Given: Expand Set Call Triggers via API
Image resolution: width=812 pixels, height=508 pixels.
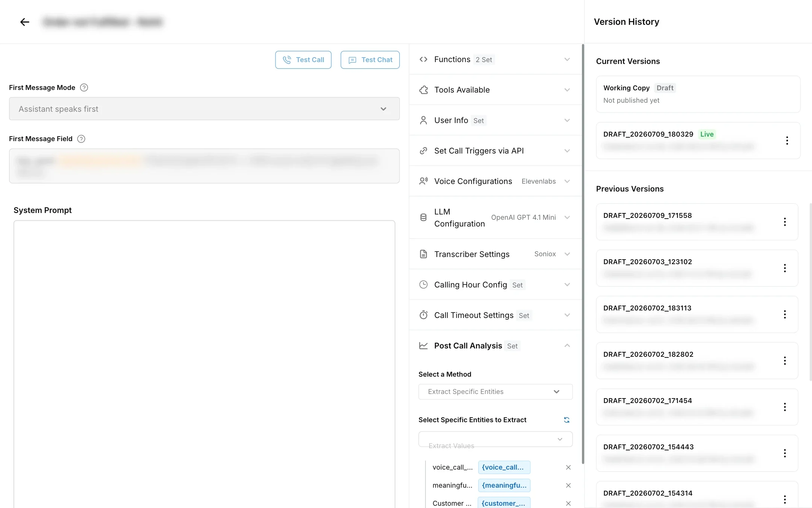Looking at the screenshot, I should click(x=567, y=151).
